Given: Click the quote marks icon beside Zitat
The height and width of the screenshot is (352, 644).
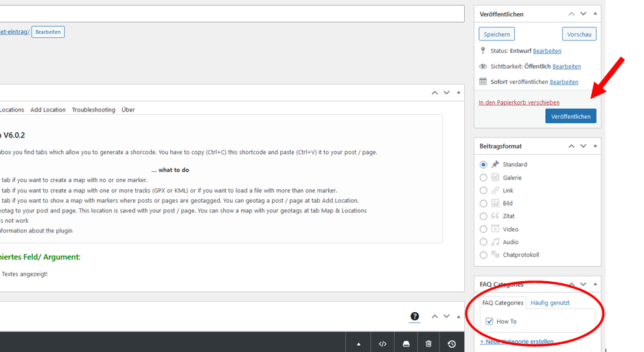Looking at the screenshot, I should 495,216.
